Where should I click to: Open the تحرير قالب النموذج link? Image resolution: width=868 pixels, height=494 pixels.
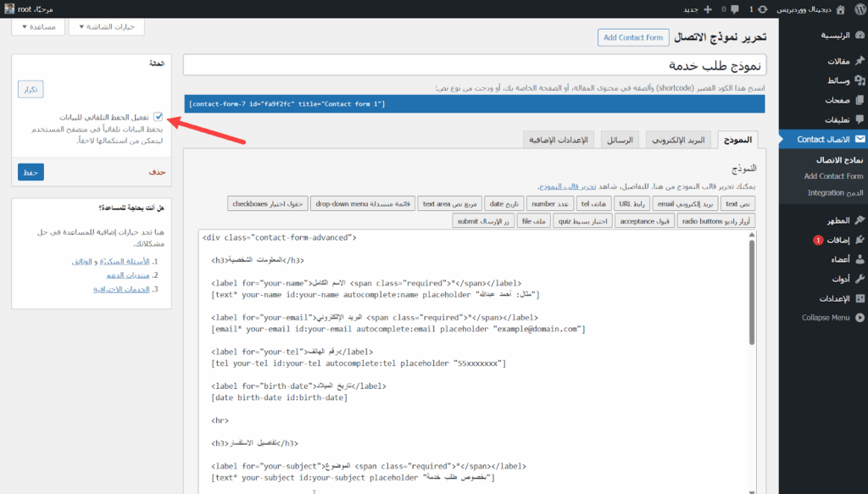click(x=567, y=186)
